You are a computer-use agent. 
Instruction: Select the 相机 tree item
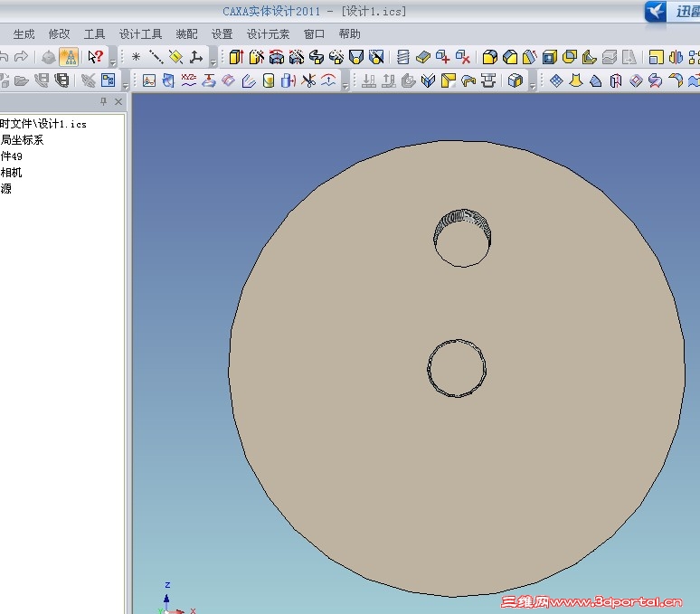[11, 172]
